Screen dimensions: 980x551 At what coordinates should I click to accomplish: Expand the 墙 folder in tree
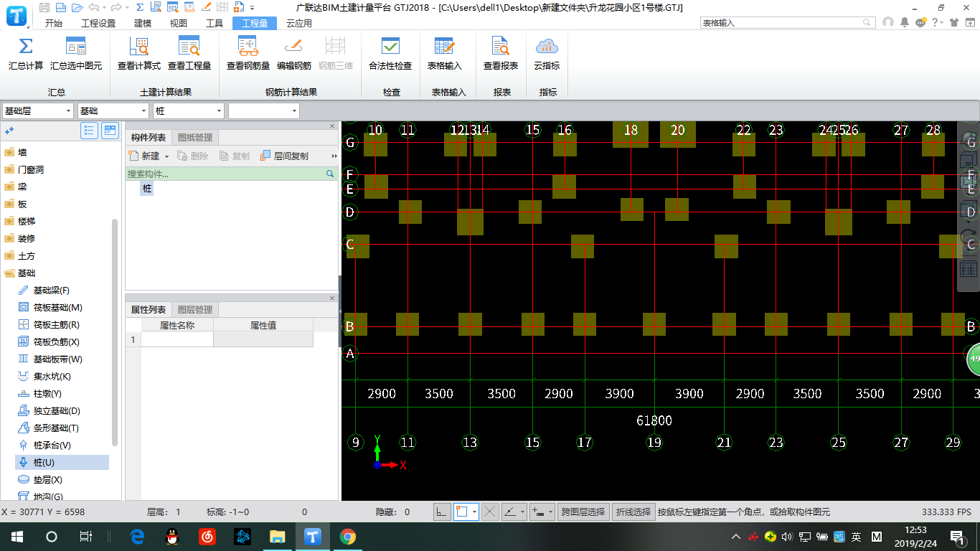click(9, 152)
